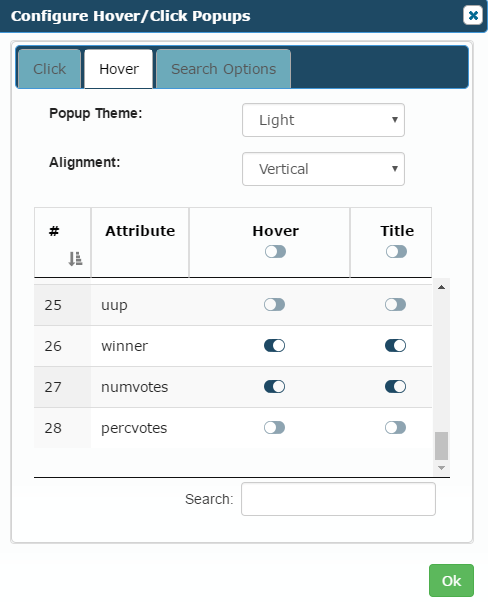Image resolution: width=488 pixels, height=602 pixels.
Task: Disable Hover toggle for winner
Action: [x=275, y=346]
